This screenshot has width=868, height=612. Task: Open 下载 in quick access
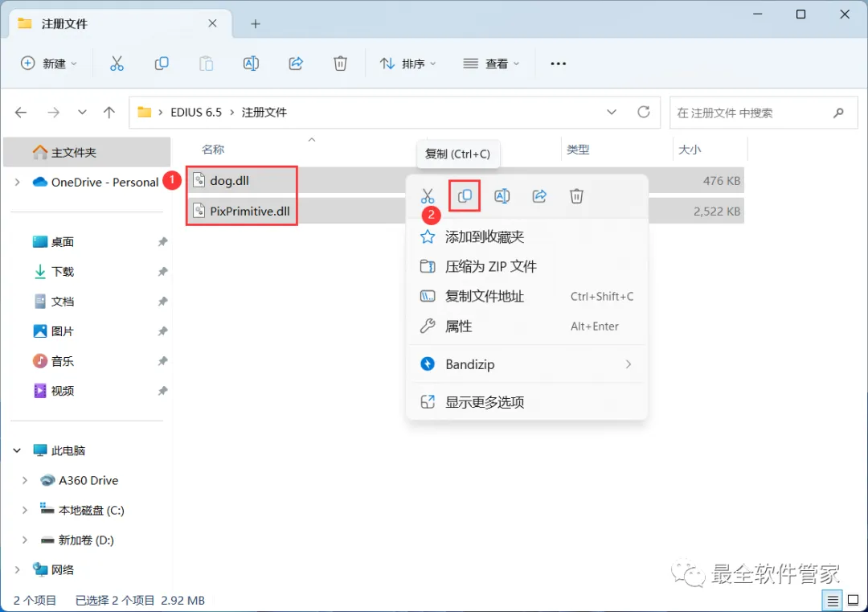coord(62,272)
